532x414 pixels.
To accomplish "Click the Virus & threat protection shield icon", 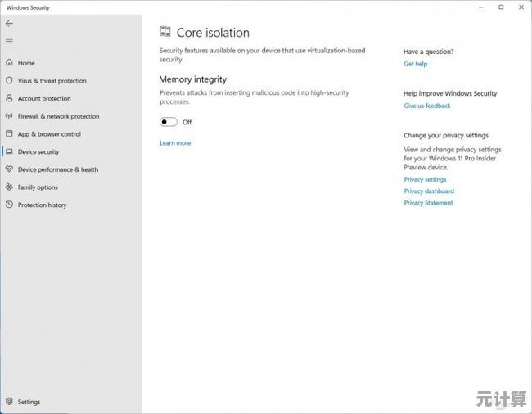I will pos(9,81).
